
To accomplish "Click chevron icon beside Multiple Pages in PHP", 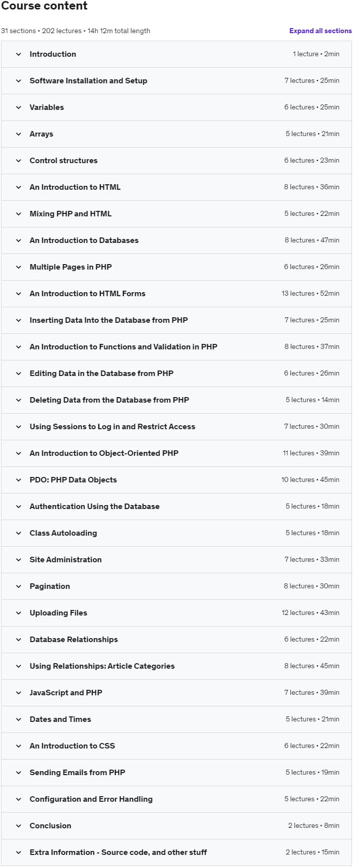I will pos(19,267).
